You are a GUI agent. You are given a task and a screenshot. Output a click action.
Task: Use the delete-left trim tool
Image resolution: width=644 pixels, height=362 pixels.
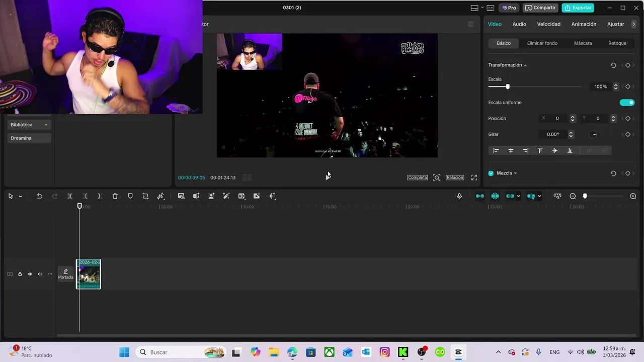click(85, 196)
